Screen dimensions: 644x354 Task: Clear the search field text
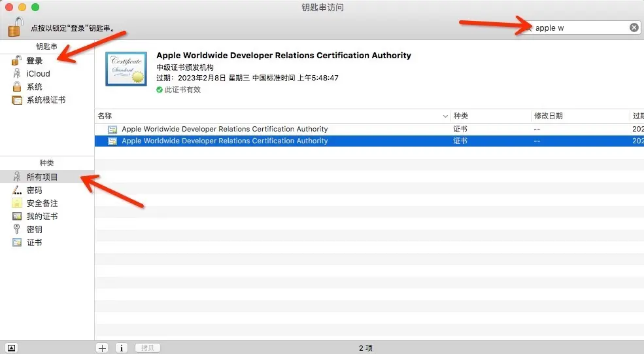point(634,27)
